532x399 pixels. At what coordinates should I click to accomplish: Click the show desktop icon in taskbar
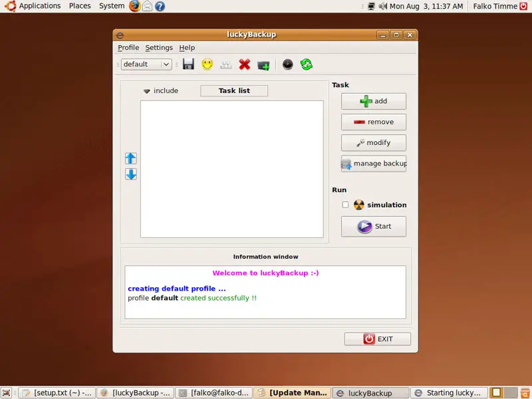(7, 393)
